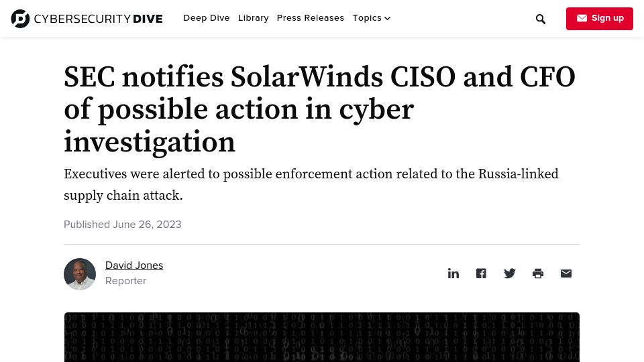Expand the Topics dropdown menu
Viewport: 644px width, 362px height.
pos(371,18)
